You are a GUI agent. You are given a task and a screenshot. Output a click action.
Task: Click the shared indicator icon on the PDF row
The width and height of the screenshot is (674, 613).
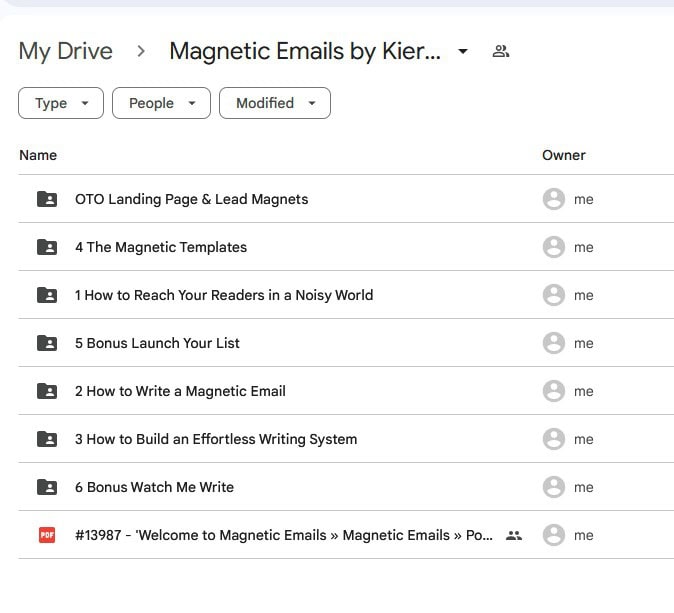pyautogui.click(x=514, y=535)
